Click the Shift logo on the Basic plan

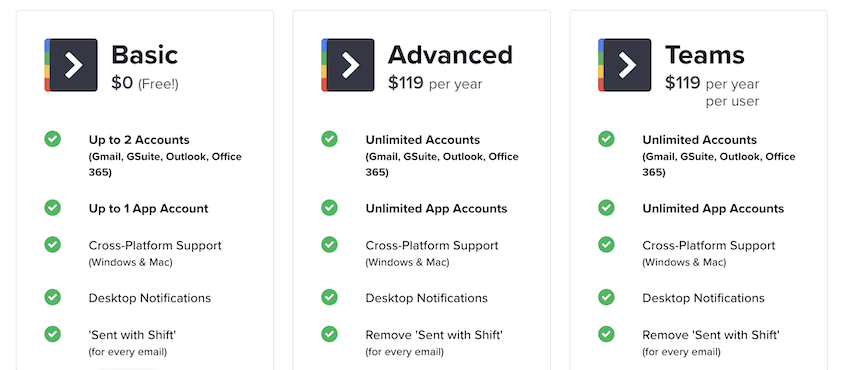pos(71,65)
